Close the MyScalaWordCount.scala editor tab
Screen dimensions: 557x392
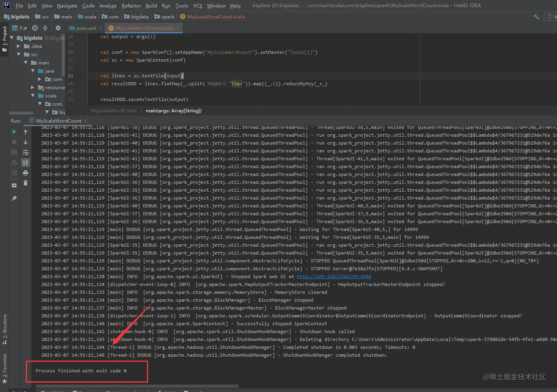click(x=178, y=28)
